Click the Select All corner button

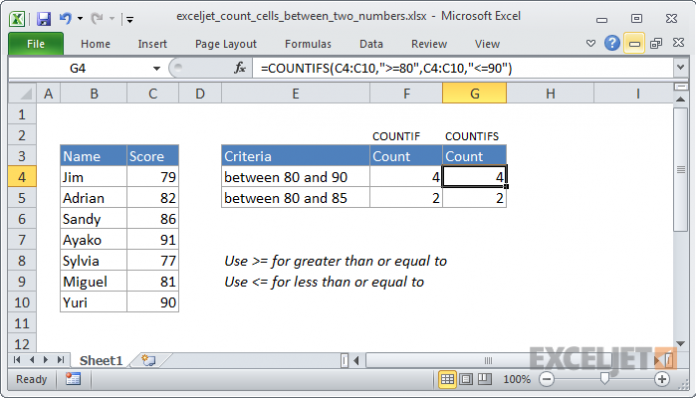click(x=23, y=94)
